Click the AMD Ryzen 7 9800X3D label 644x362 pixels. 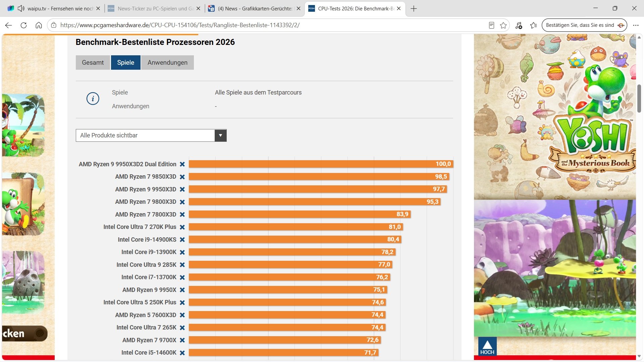click(146, 202)
